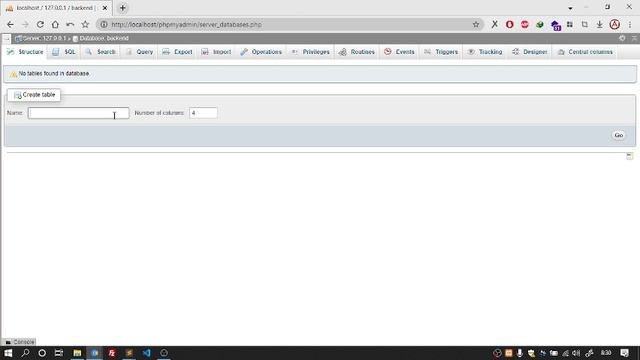
Task: Open the Search tab
Action: 100,52
